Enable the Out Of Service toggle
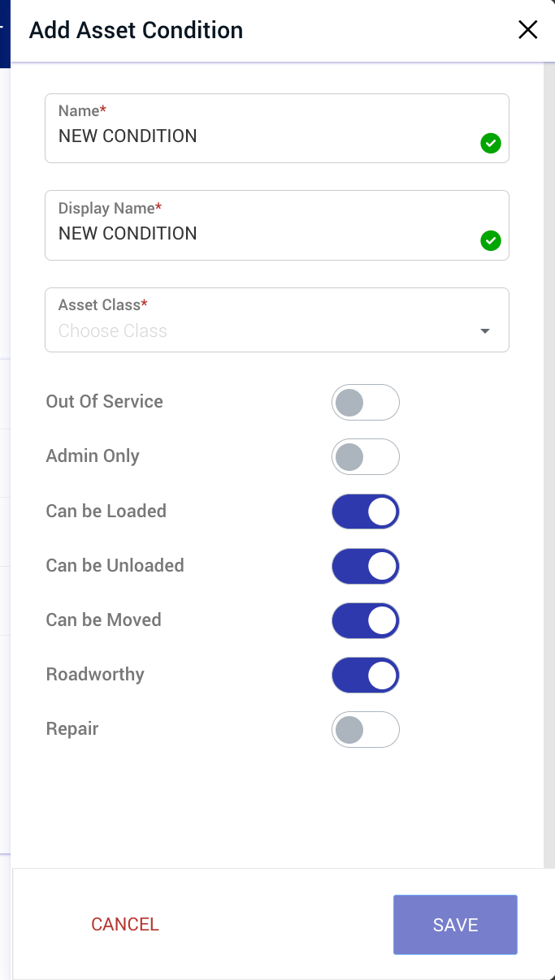 point(366,402)
